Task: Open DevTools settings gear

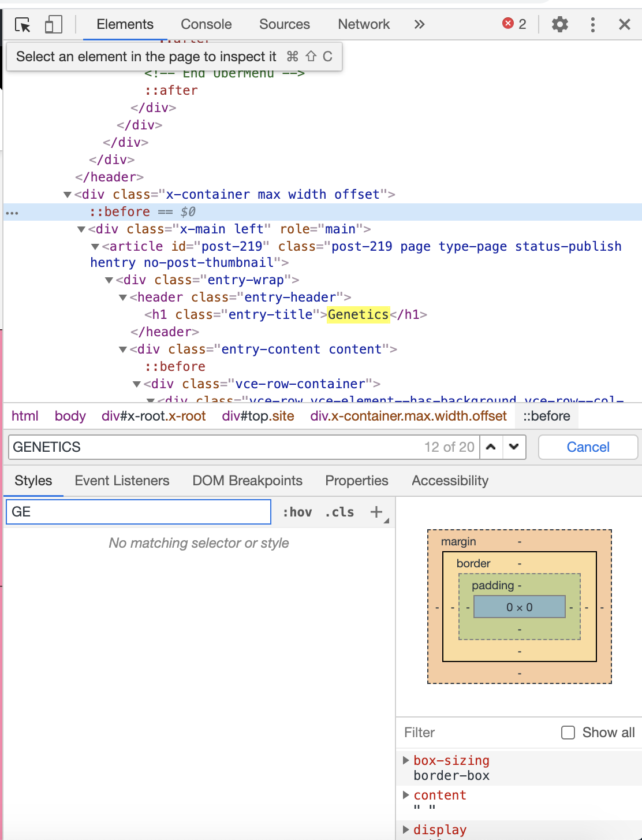Action: pos(560,24)
